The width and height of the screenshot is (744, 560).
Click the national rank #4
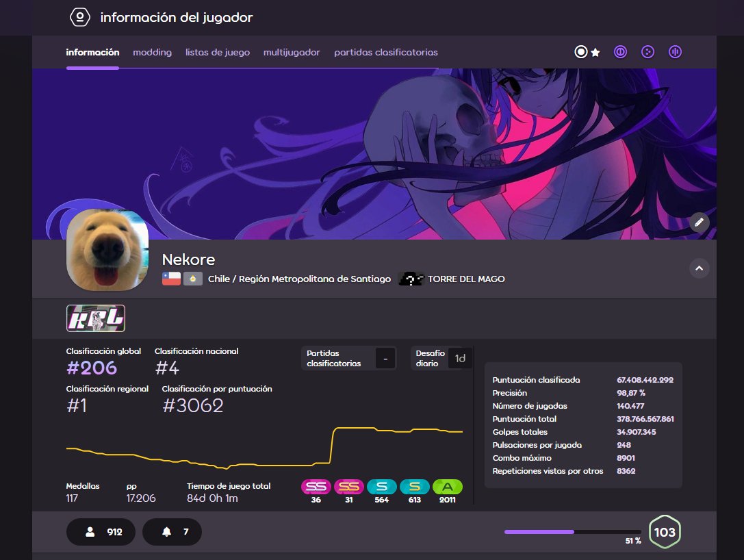167,368
